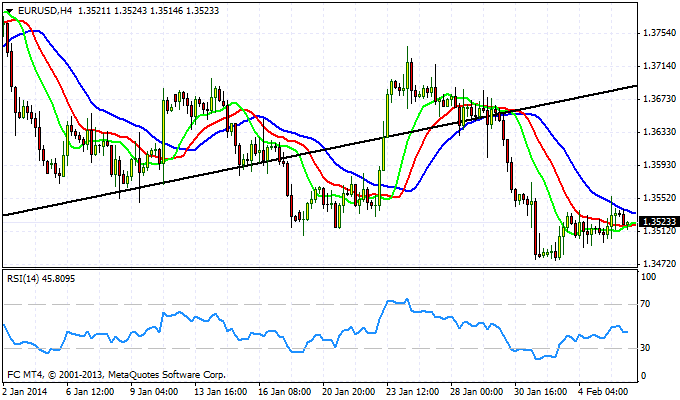Click the date label 30 Jan 16:00
The image size is (680, 400).
tap(541, 391)
